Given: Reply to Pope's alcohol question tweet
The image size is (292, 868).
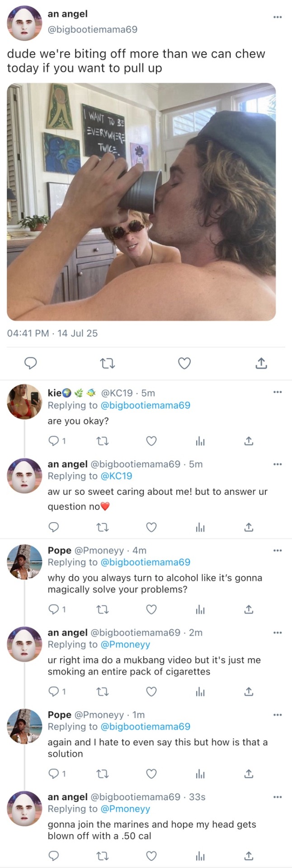Looking at the screenshot, I should coord(54,609).
